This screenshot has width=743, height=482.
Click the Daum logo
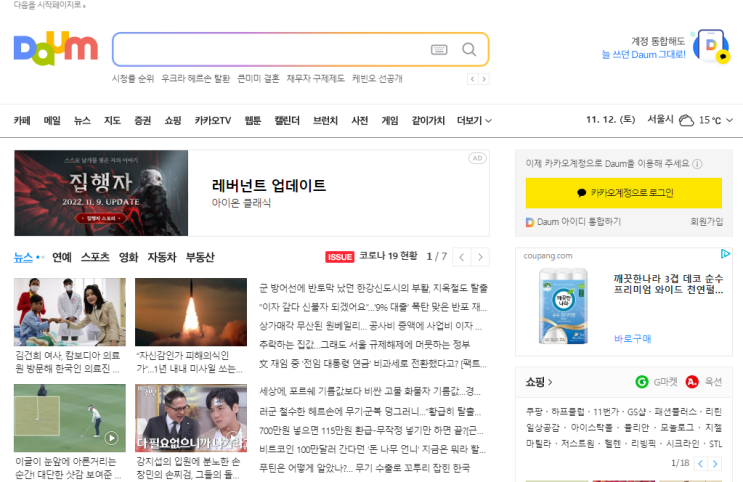click(x=56, y=48)
